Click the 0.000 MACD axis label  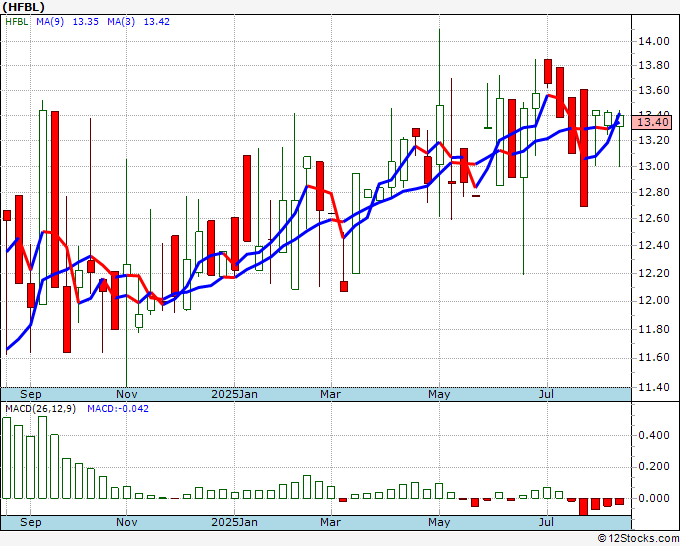click(654, 498)
